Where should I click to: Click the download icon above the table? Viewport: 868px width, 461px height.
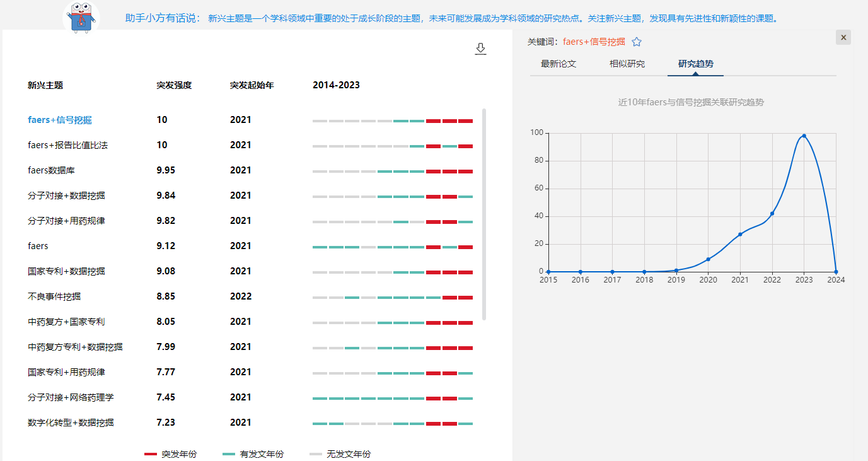480,49
